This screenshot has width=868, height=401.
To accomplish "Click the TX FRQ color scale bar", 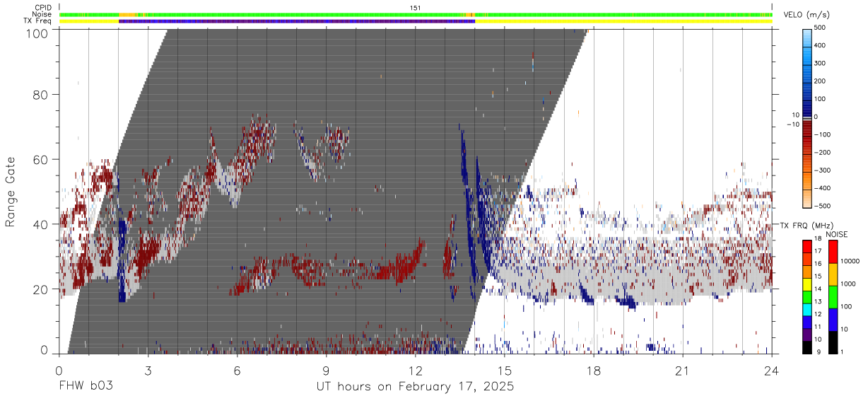I will pos(807,296).
